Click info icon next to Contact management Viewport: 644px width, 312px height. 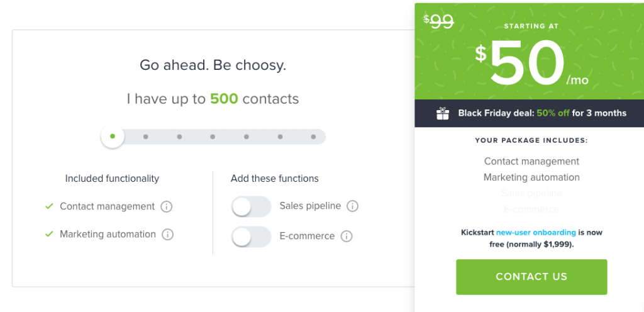pos(166,206)
